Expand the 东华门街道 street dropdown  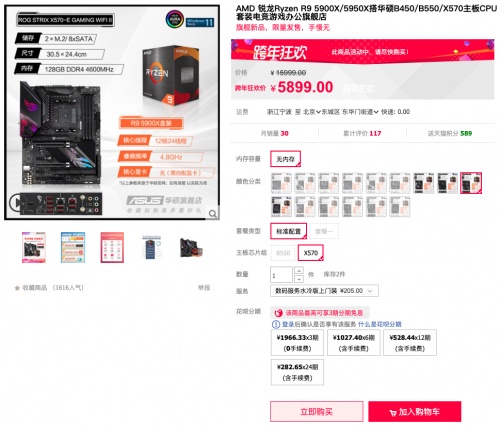coord(360,112)
